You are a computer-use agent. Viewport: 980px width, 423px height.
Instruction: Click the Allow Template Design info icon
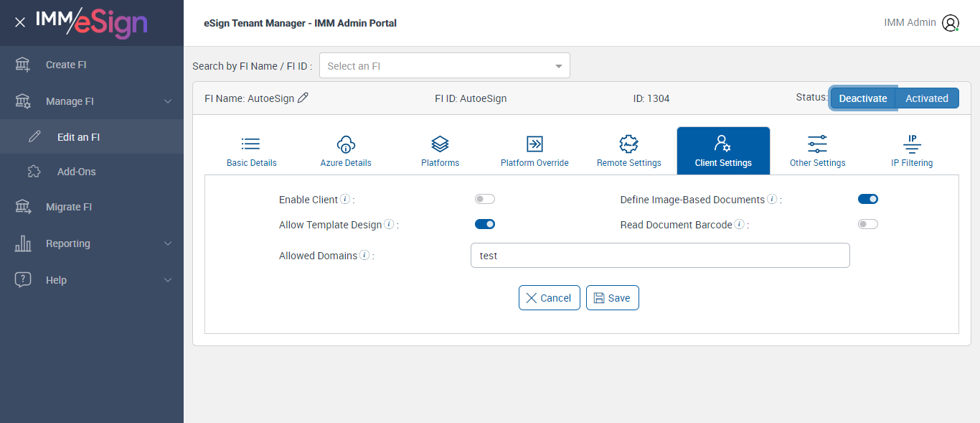(x=389, y=225)
